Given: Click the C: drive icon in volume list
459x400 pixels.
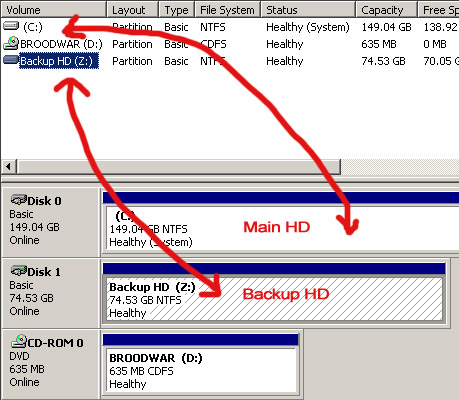Looking at the screenshot, I should click(x=11, y=26).
